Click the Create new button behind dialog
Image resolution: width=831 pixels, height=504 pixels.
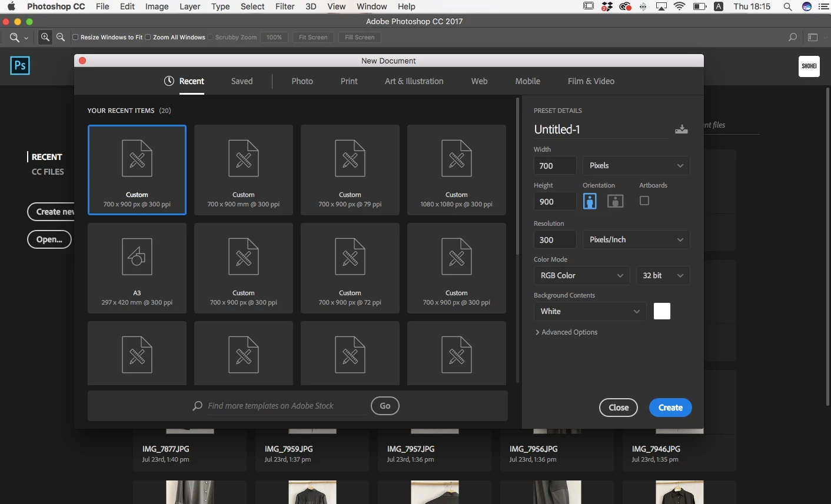point(52,212)
